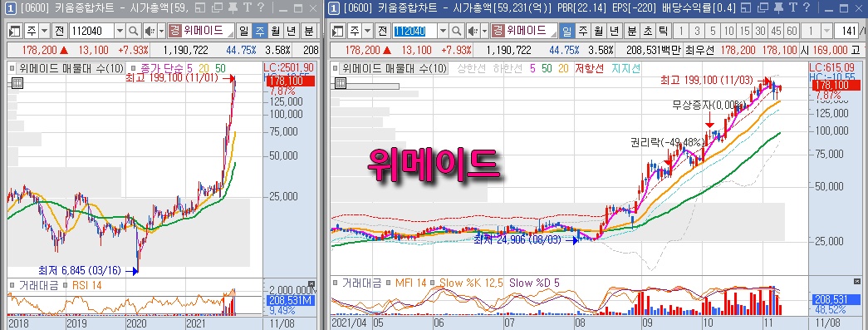Toggle 위메이드 매물대 marker in left chart
868x330 pixels.
point(12,69)
